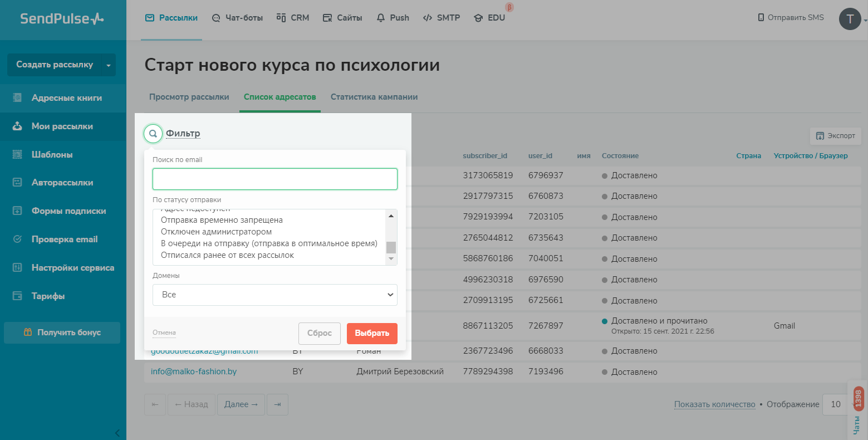Click the Отмена link in filter
Image resolution: width=868 pixels, height=440 pixels.
click(x=164, y=333)
